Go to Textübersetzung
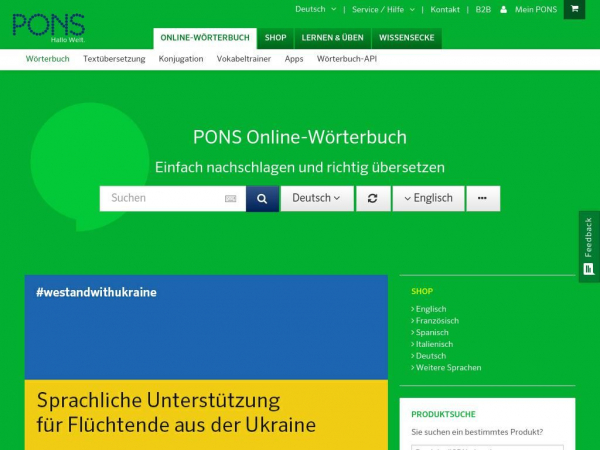This screenshot has height=450, width=600. coord(114,59)
